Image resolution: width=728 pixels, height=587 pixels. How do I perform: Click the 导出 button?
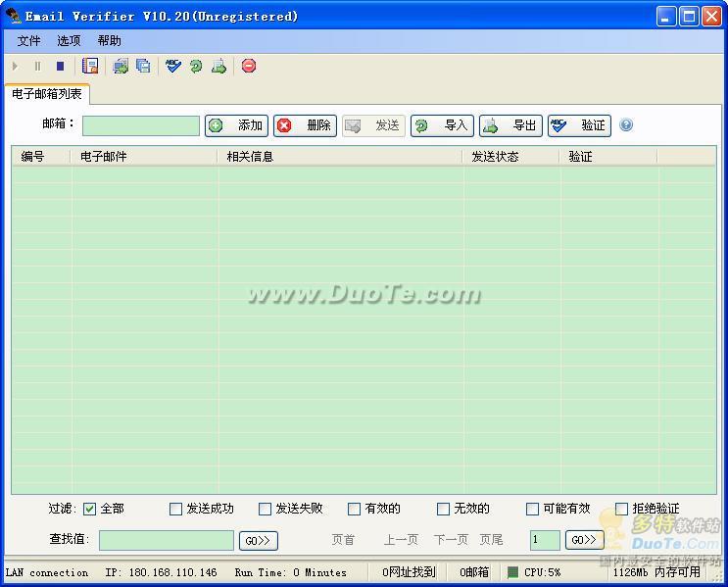pos(510,125)
